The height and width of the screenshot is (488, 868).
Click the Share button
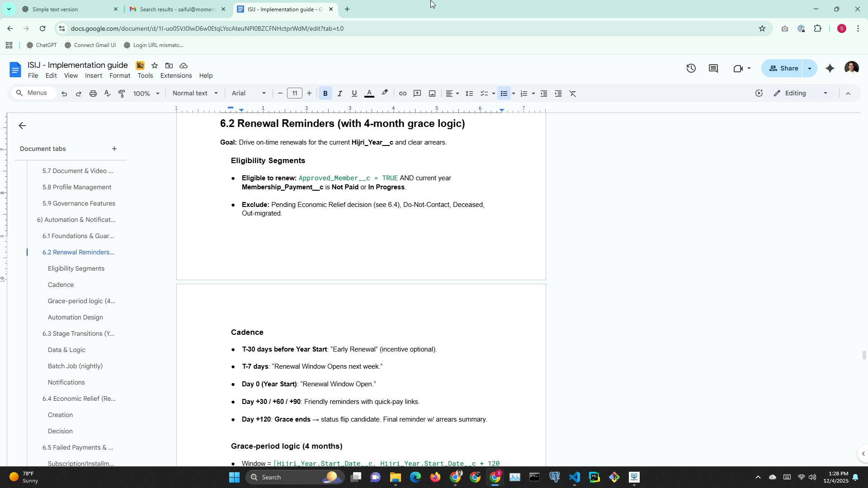pyautogui.click(x=783, y=68)
